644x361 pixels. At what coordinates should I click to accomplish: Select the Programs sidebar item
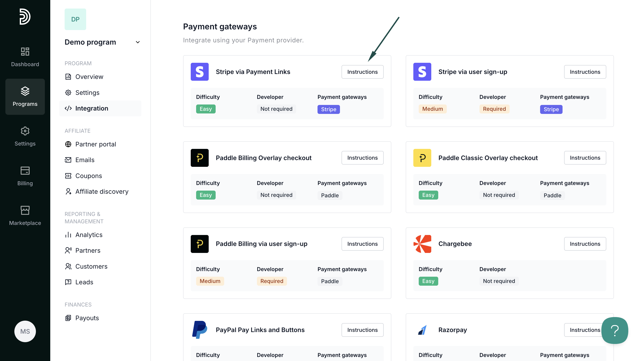tap(25, 97)
